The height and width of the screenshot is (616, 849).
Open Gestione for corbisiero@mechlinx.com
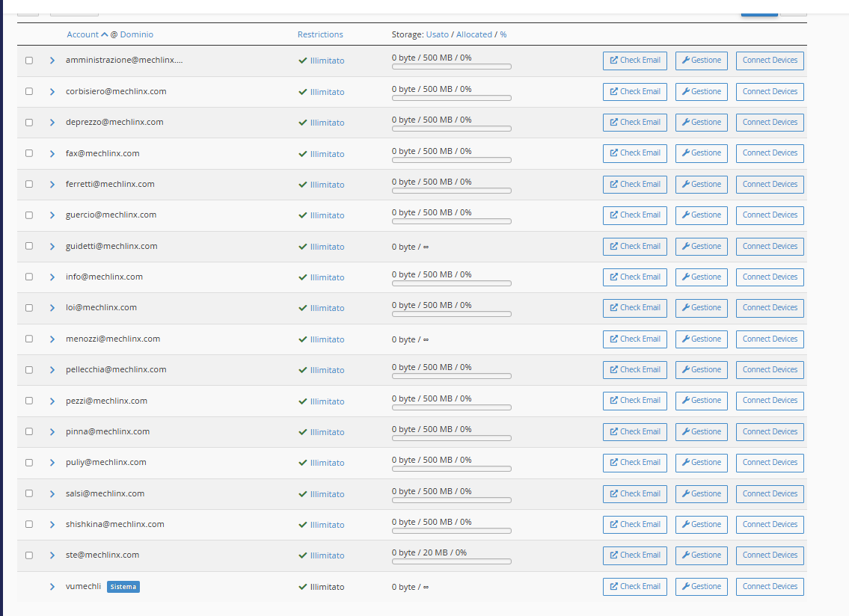pyautogui.click(x=701, y=92)
